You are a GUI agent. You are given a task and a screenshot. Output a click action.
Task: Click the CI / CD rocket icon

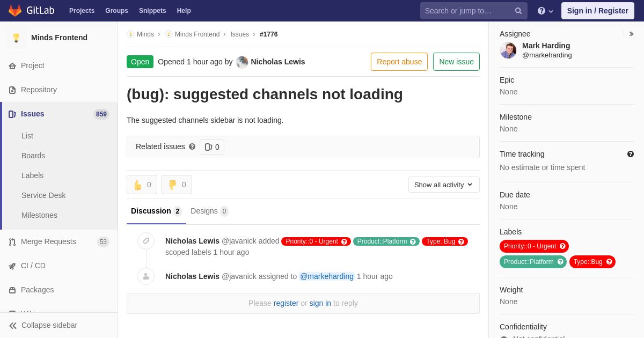tap(12, 266)
